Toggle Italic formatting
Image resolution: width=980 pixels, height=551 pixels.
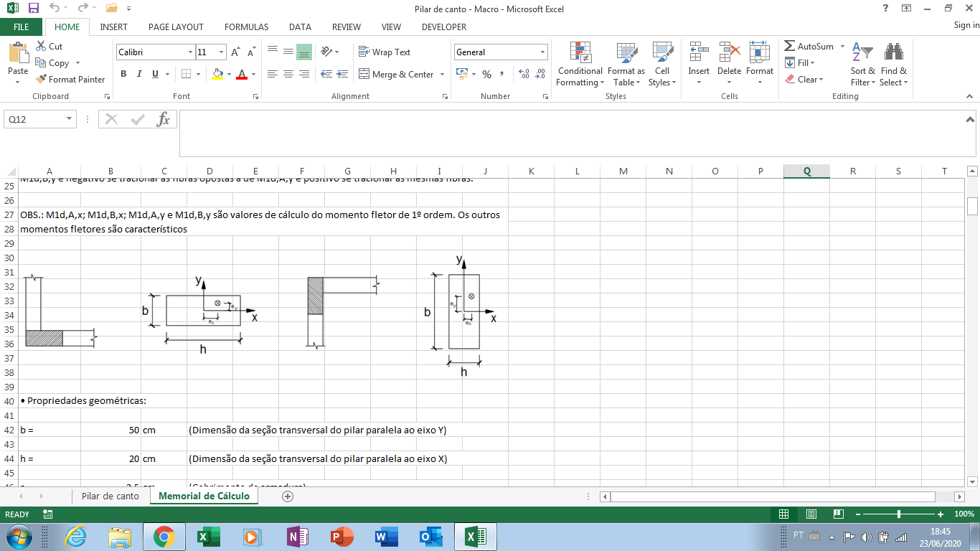point(139,74)
